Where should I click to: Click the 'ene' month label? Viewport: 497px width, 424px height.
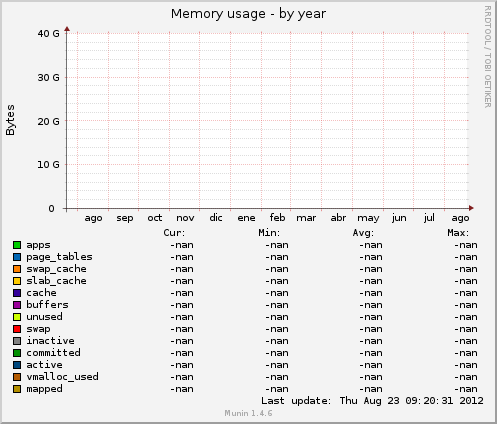246,218
